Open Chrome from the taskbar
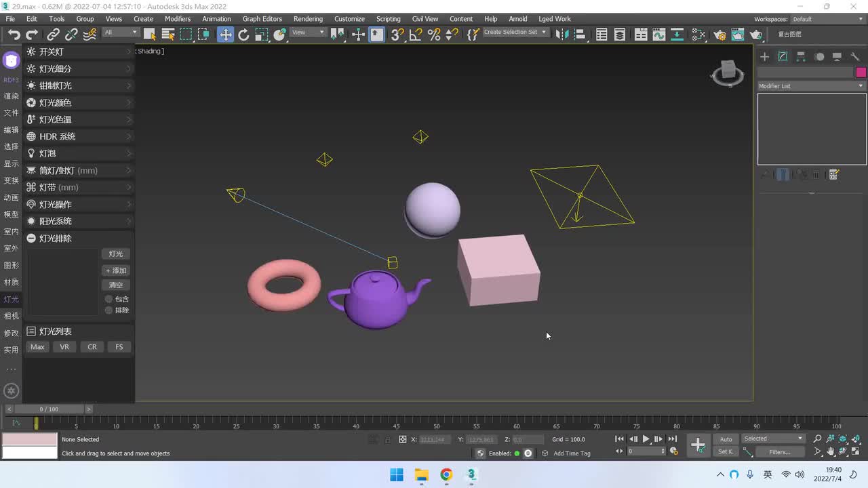The width and height of the screenshot is (868, 488). pos(446,474)
